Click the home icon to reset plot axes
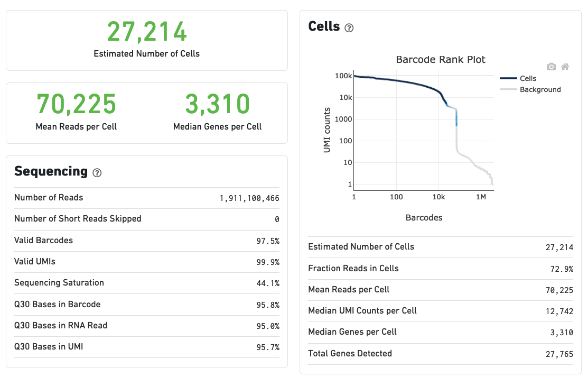 [x=565, y=67]
